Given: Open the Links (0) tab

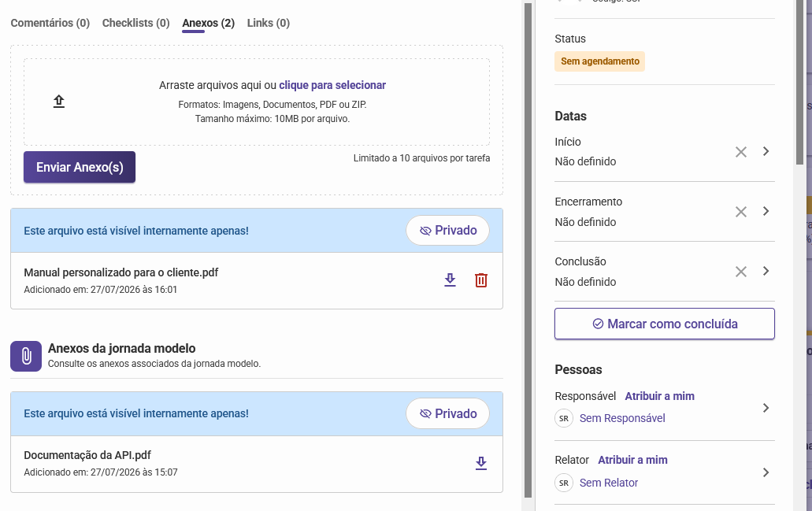Looking at the screenshot, I should (x=269, y=24).
